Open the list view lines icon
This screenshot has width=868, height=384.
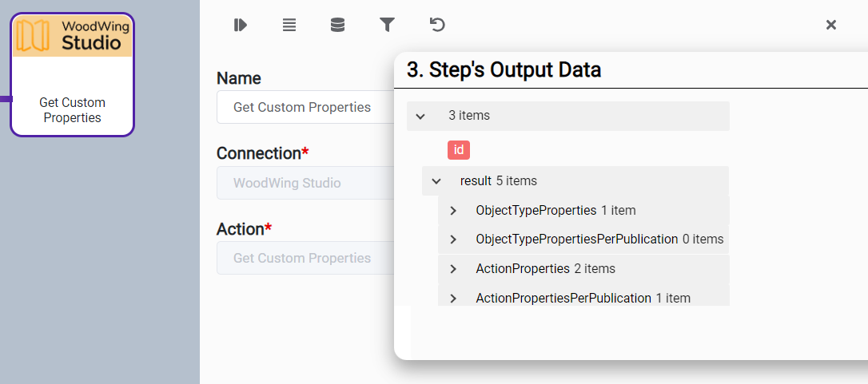[289, 25]
